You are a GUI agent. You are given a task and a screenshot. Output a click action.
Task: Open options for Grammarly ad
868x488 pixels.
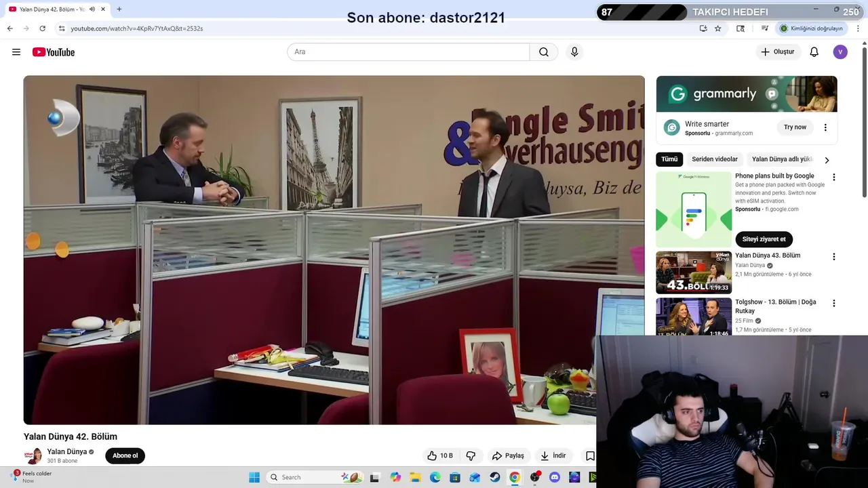point(825,127)
